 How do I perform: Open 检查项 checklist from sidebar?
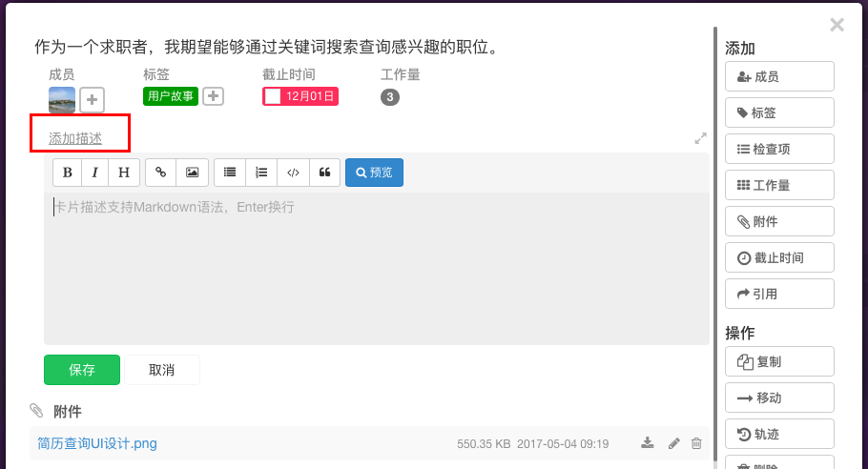point(779,149)
